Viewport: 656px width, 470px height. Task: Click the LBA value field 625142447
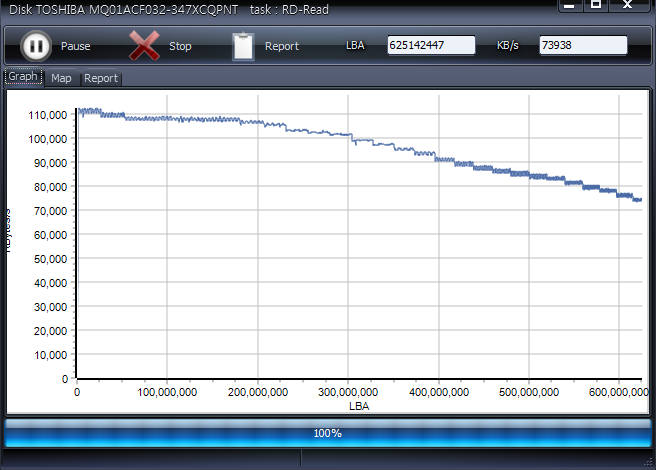click(x=431, y=45)
